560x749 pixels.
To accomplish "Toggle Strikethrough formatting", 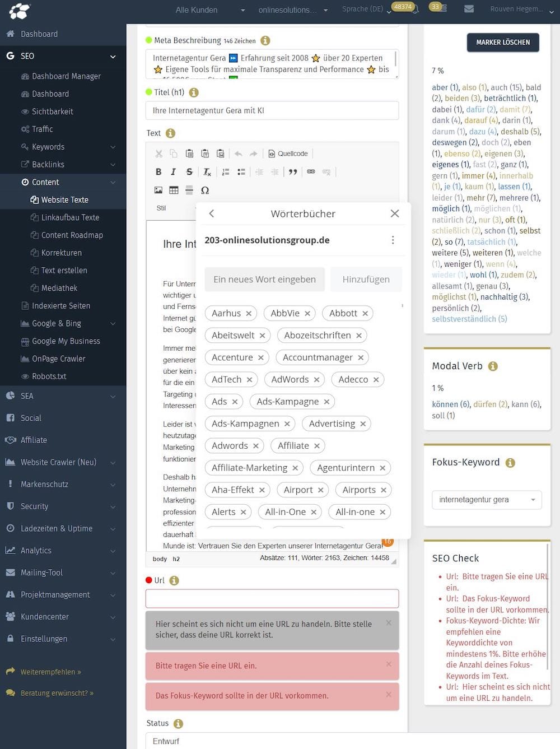I will coord(189,172).
